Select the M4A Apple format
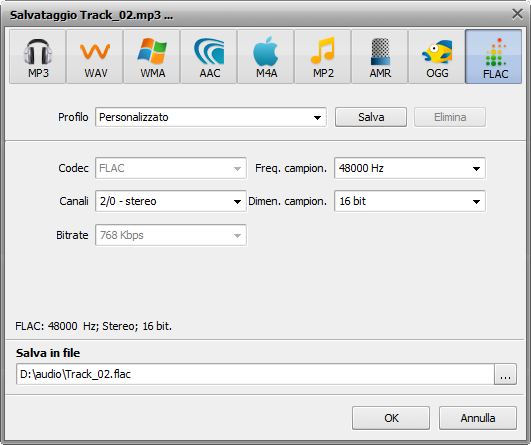The image size is (531, 445). (266, 57)
